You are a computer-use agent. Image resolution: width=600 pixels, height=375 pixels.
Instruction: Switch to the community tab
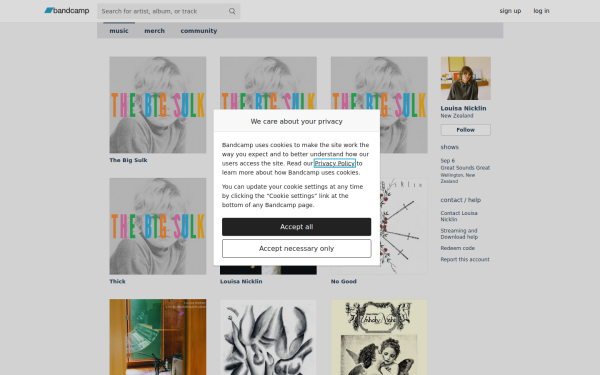pos(199,31)
